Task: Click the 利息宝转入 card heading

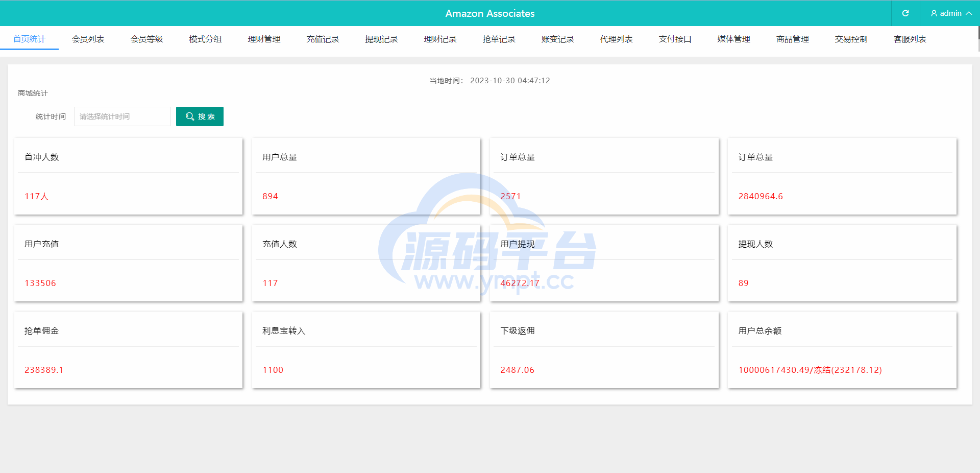Action: click(284, 330)
